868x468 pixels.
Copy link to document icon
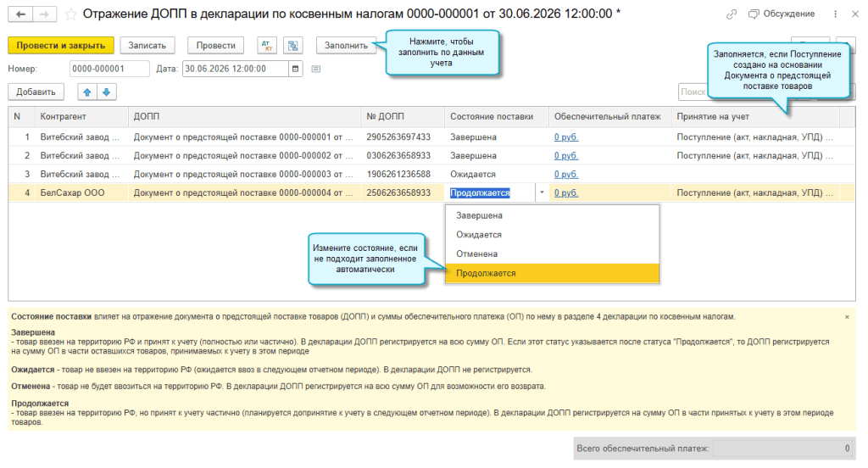(732, 14)
